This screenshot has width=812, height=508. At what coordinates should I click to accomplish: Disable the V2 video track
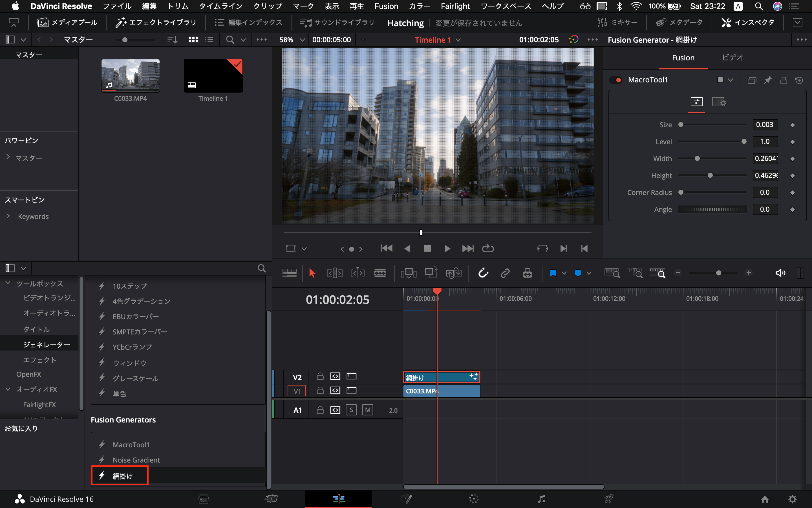pyautogui.click(x=351, y=376)
